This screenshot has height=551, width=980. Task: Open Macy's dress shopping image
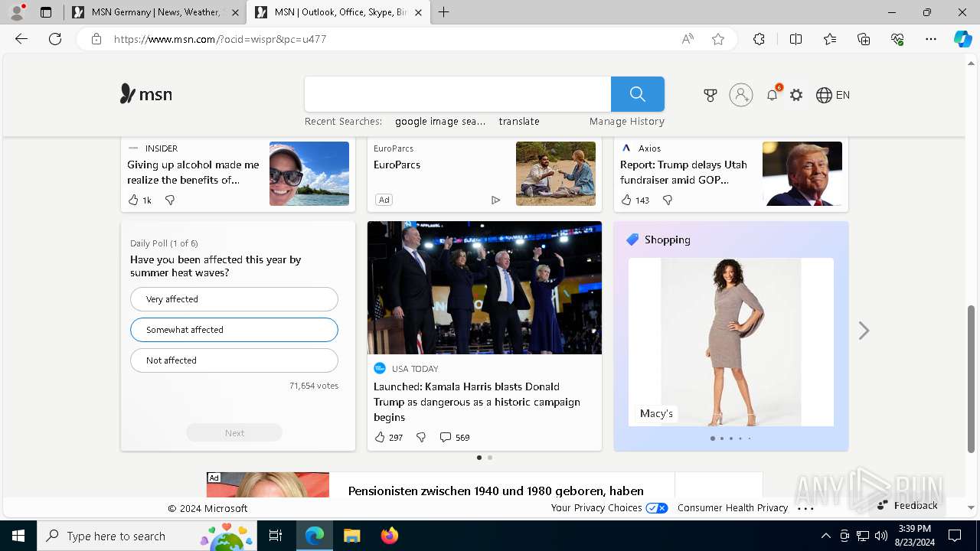pyautogui.click(x=731, y=342)
